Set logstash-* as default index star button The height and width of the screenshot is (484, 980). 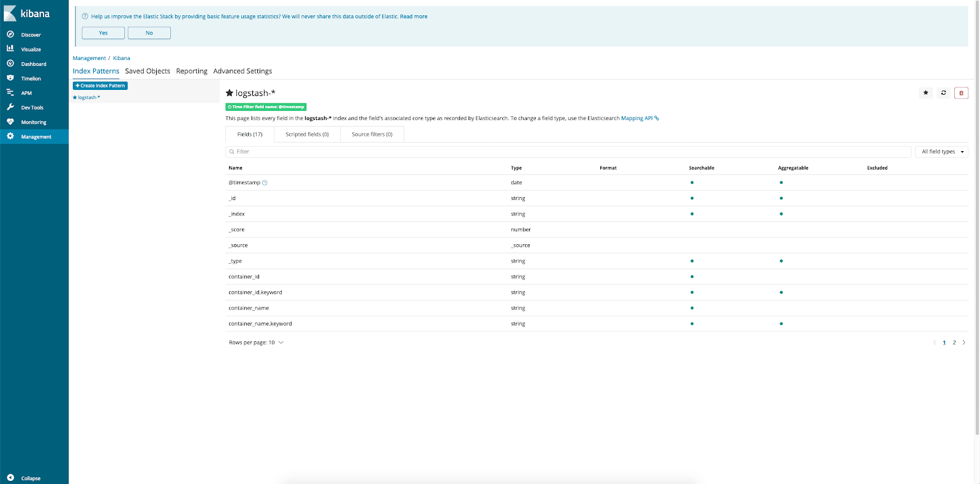(x=925, y=93)
